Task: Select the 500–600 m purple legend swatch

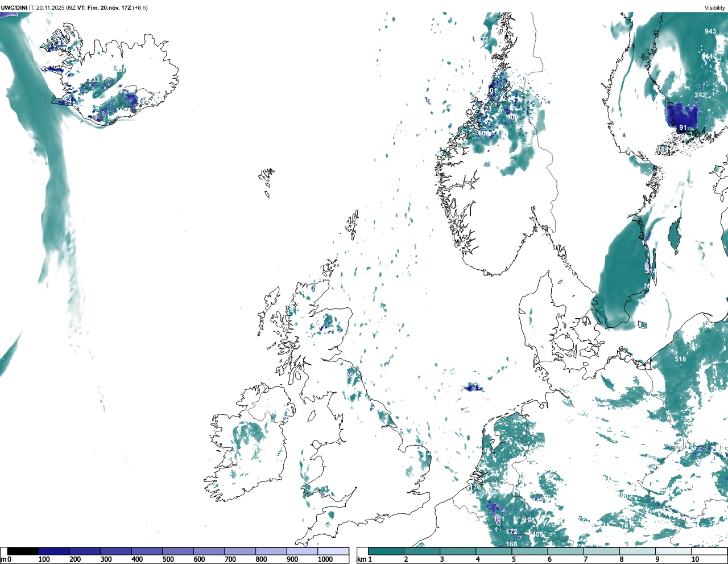Action: tap(178, 551)
